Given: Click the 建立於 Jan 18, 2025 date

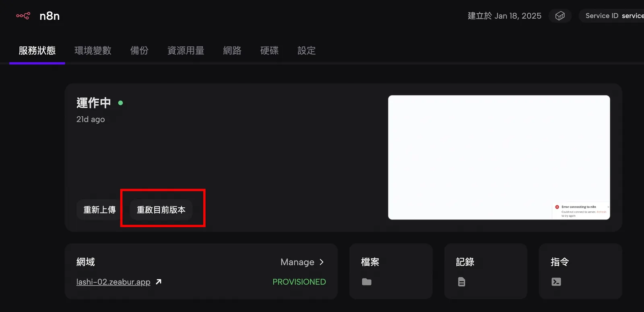Looking at the screenshot, I should tap(504, 16).
